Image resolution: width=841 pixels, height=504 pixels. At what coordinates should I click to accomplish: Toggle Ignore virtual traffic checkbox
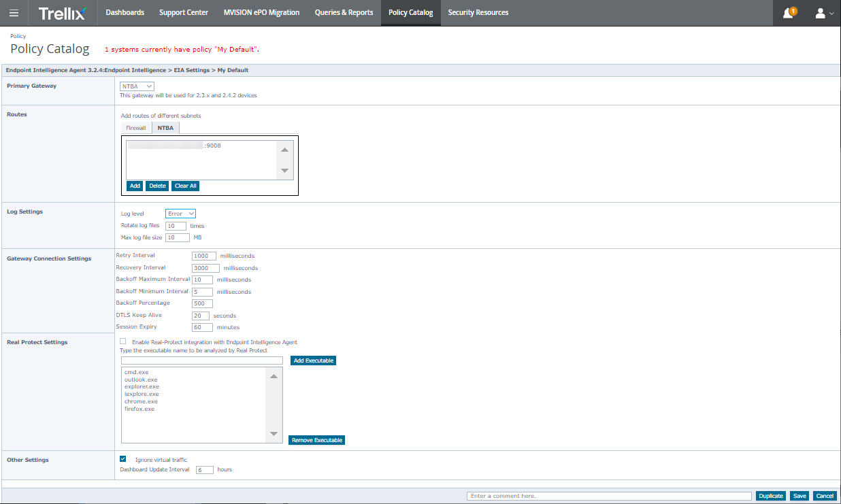pyautogui.click(x=123, y=459)
